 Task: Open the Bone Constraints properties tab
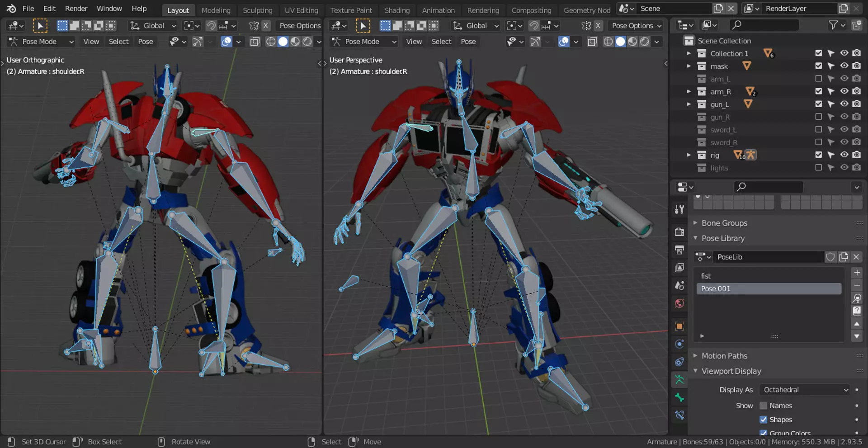pos(679,415)
